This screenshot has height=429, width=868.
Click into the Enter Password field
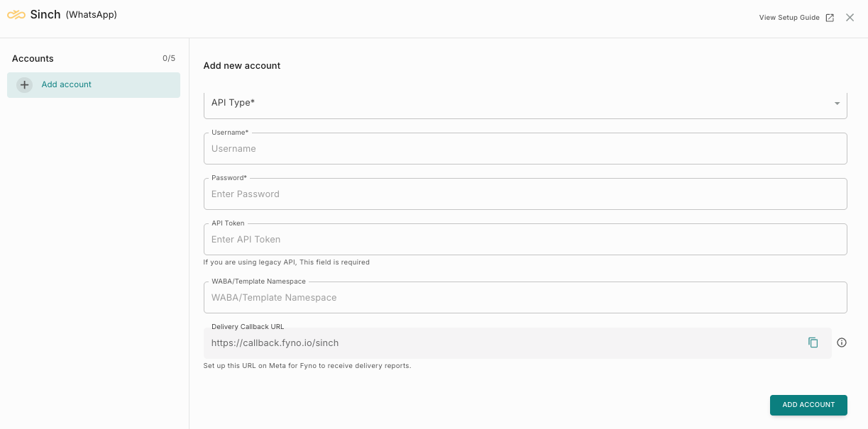coord(525,194)
